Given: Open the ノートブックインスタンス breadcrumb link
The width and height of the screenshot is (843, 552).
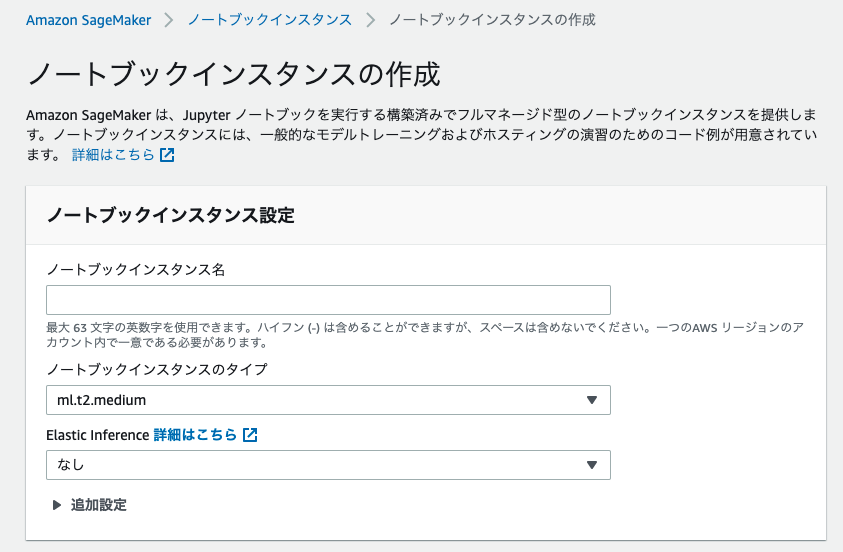Looking at the screenshot, I should (x=270, y=20).
